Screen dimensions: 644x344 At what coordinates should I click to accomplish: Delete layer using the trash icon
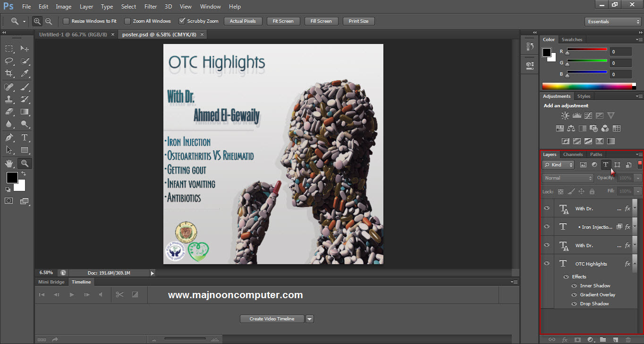pos(628,339)
